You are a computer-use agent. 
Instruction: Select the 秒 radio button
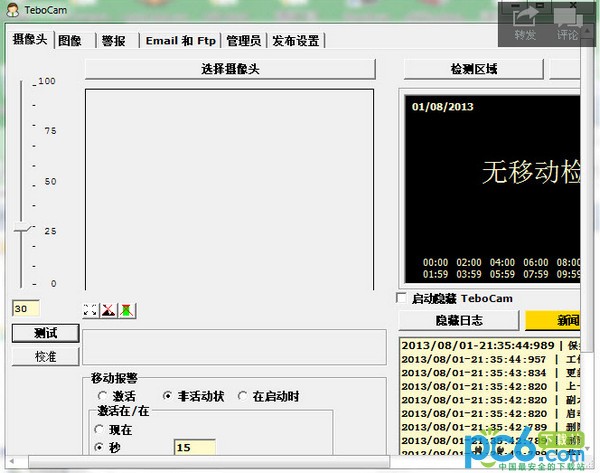click(99, 447)
